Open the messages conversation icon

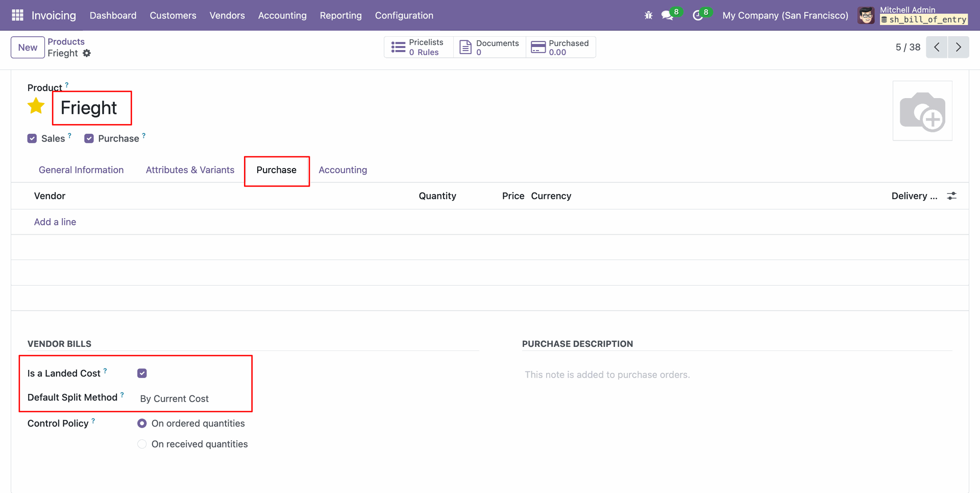(667, 15)
